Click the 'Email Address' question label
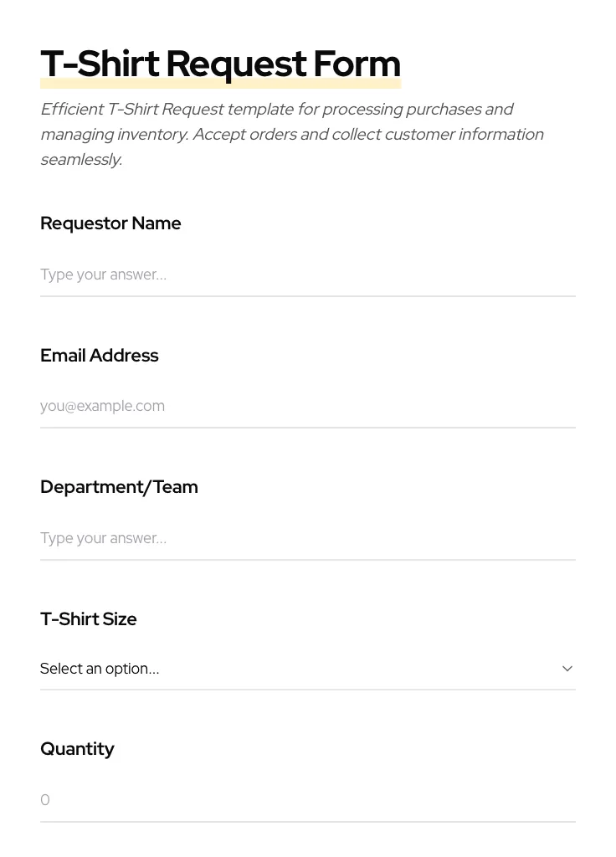This screenshot has height=857, width=616. 100,356
